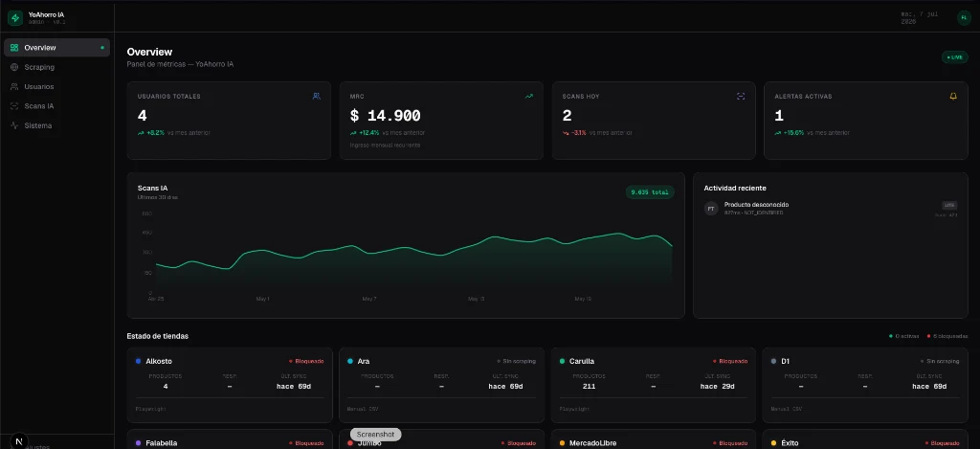Click the Next.js N dev tools badge
The height and width of the screenshot is (449, 980).
19,441
